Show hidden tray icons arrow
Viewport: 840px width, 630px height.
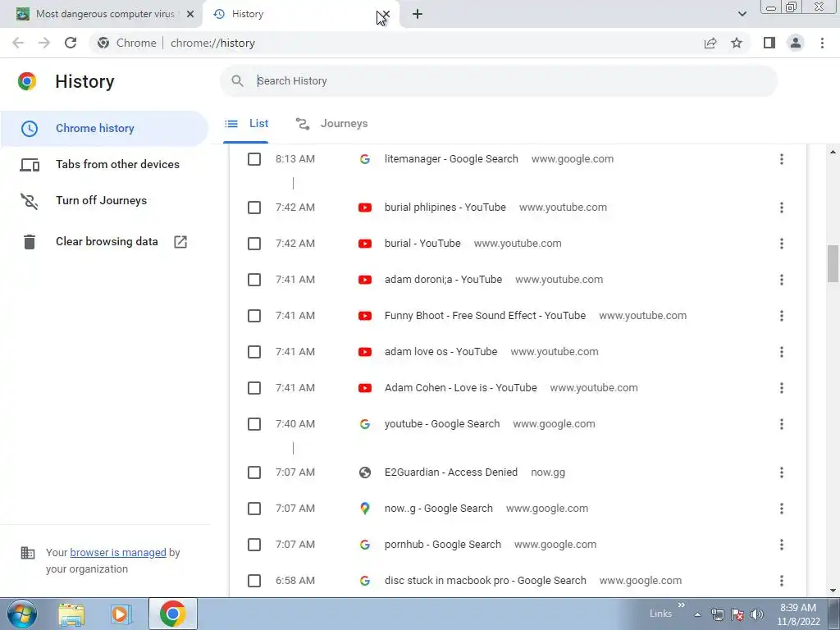pyautogui.click(x=697, y=614)
